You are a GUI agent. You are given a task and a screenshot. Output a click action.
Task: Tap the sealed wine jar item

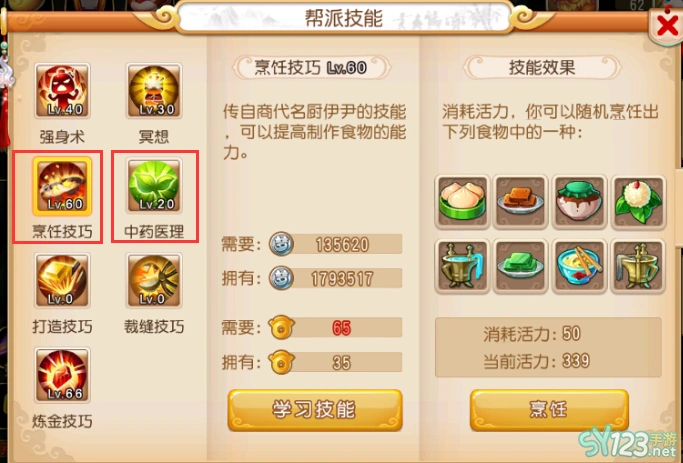click(x=579, y=202)
